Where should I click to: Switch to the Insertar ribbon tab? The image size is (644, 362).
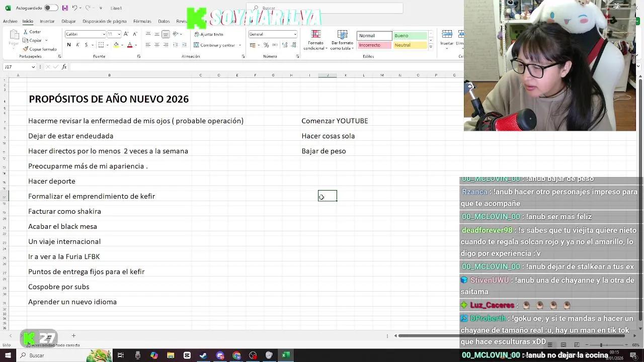(x=47, y=22)
